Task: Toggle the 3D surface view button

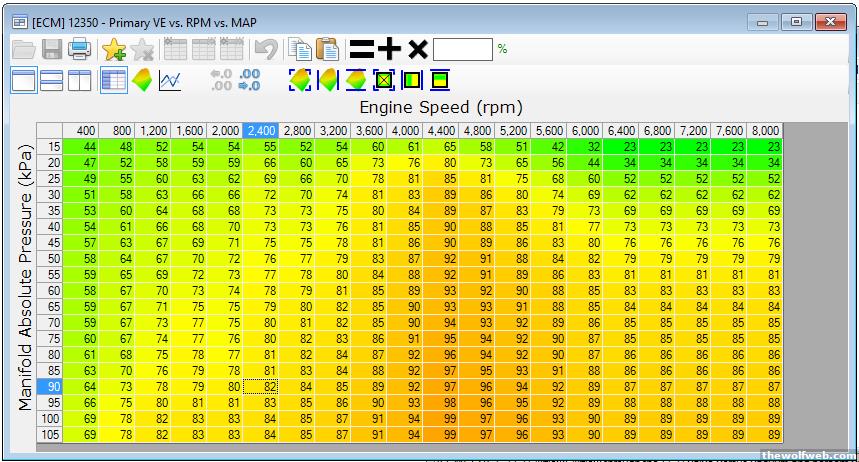Action: 142,80
